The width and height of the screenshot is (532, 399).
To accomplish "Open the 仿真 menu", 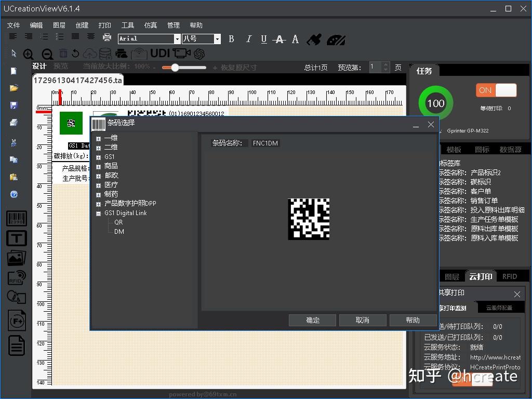I will tap(150, 25).
